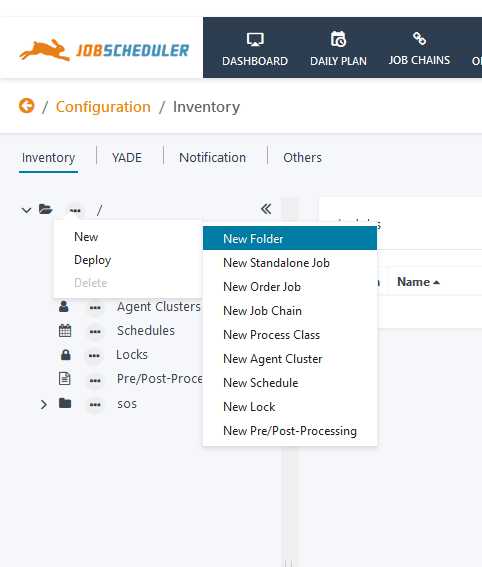Image resolution: width=482 pixels, height=567 pixels.
Task: Open the Job Chains link icon
Action: click(x=419, y=38)
